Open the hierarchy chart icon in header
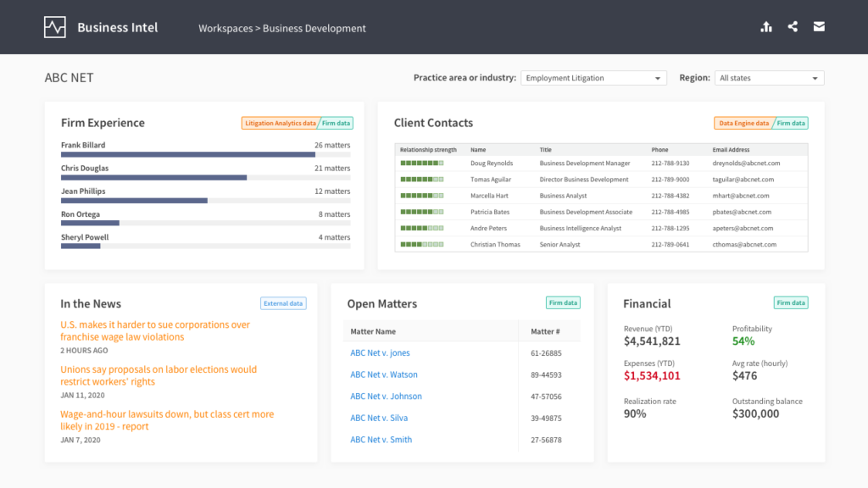868x488 pixels. (766, 27)
